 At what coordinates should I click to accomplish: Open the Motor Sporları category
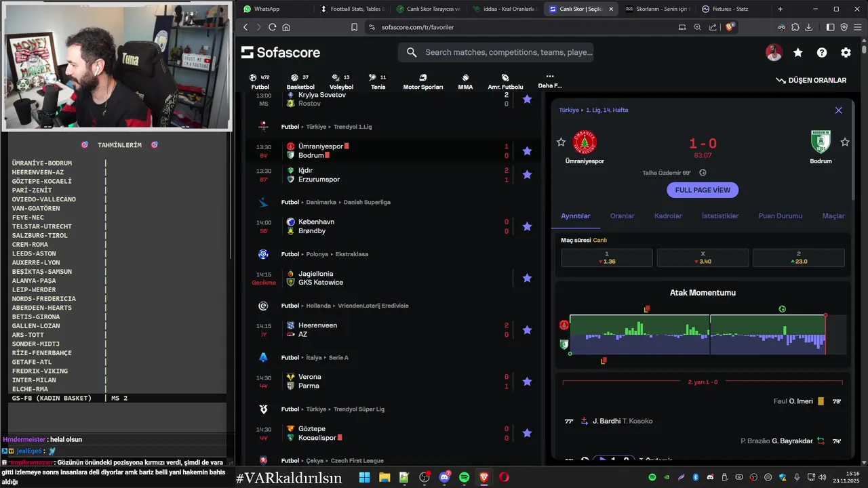click(423, 82)
